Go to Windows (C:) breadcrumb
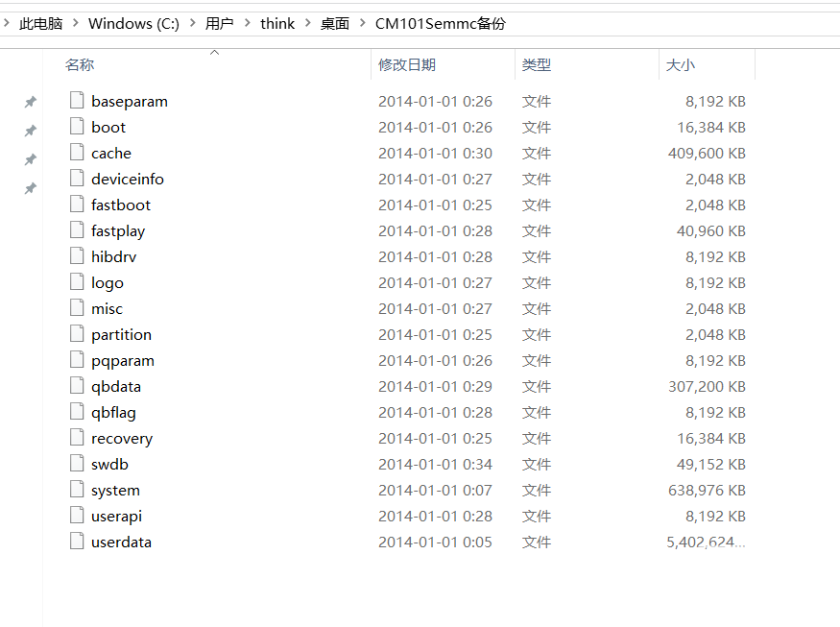 click(x=134, y=24)
